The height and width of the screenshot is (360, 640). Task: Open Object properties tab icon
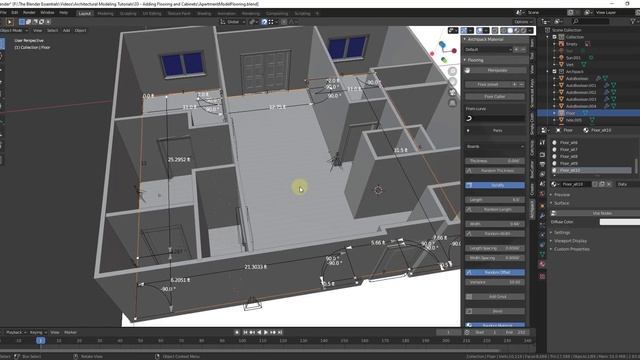pos(542,206)
